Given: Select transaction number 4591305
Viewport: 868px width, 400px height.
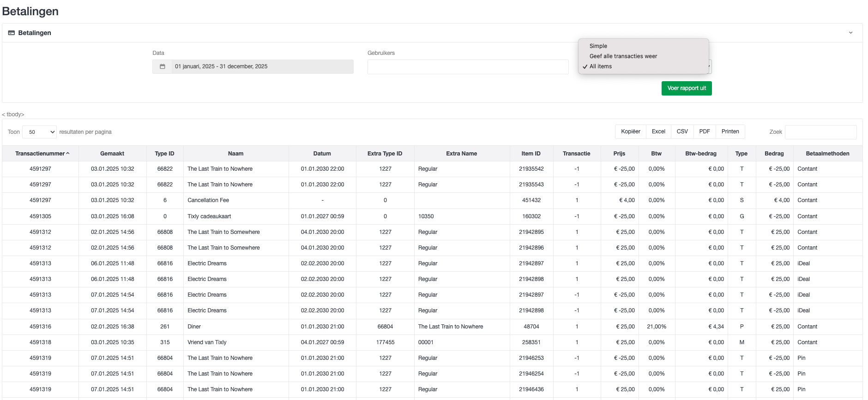Looking at the screenshot, I should tap(40, 216).
